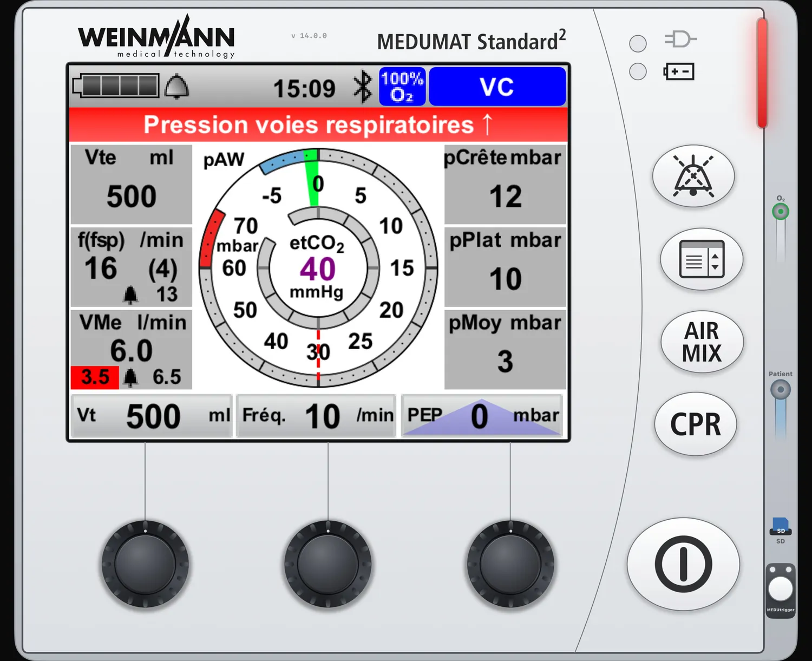Click the VMe alarm bell icon
Image resolution: width=812 pixels, height=661 pixels.
(x=130, y=377)
